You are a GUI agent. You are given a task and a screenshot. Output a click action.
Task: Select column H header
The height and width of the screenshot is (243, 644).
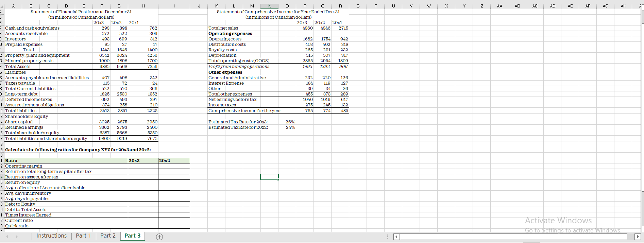[143, 6]
